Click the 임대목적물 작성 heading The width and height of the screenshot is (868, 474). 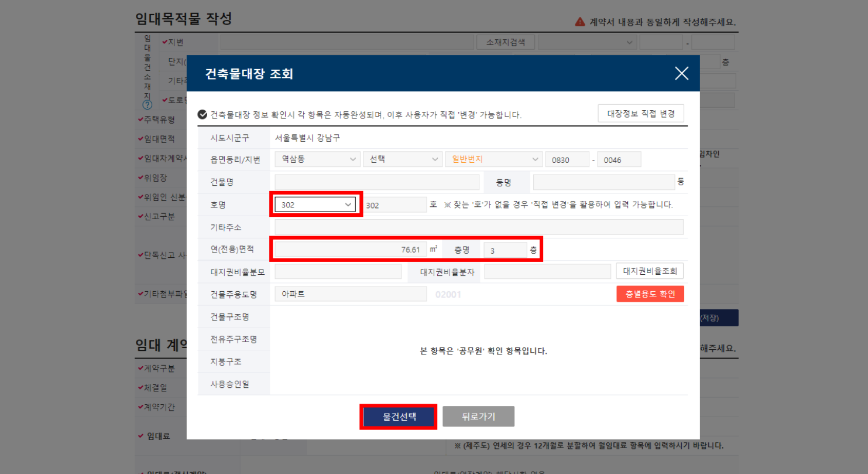[x=184, y=19]
